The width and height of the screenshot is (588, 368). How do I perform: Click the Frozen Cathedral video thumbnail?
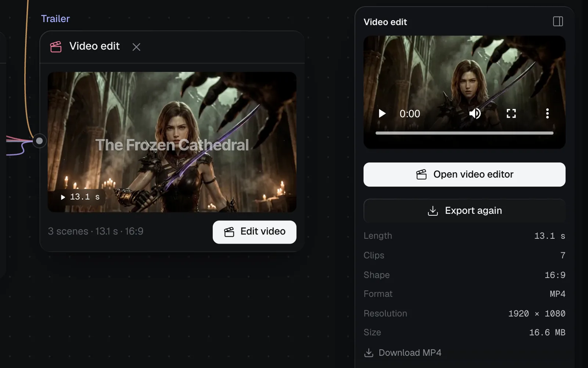tap(172, 142)
